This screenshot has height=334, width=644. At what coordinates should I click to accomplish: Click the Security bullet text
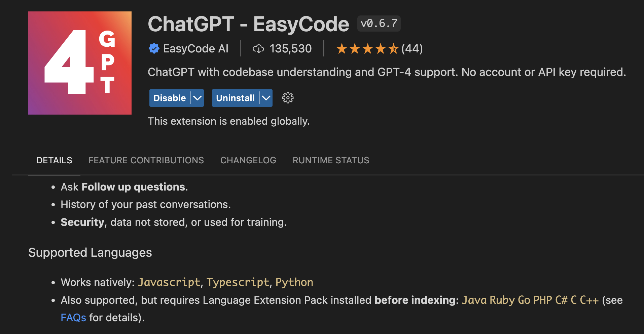[174, 222]
